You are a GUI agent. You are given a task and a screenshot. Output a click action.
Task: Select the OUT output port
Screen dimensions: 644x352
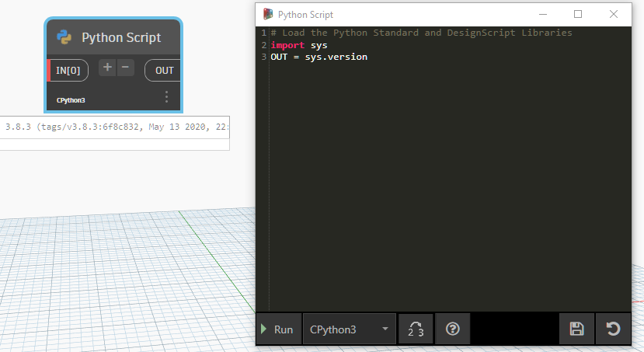point(164,70)
